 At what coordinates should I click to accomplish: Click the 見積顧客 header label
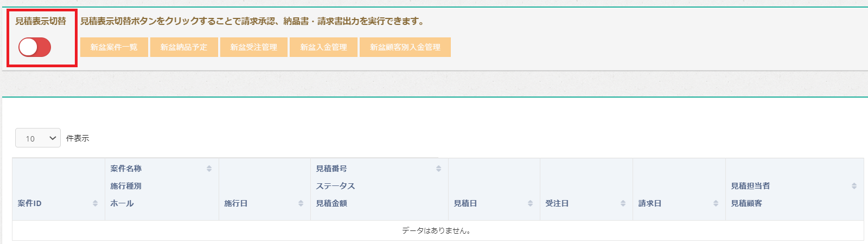pyautogui.click(x=746, y=203)
